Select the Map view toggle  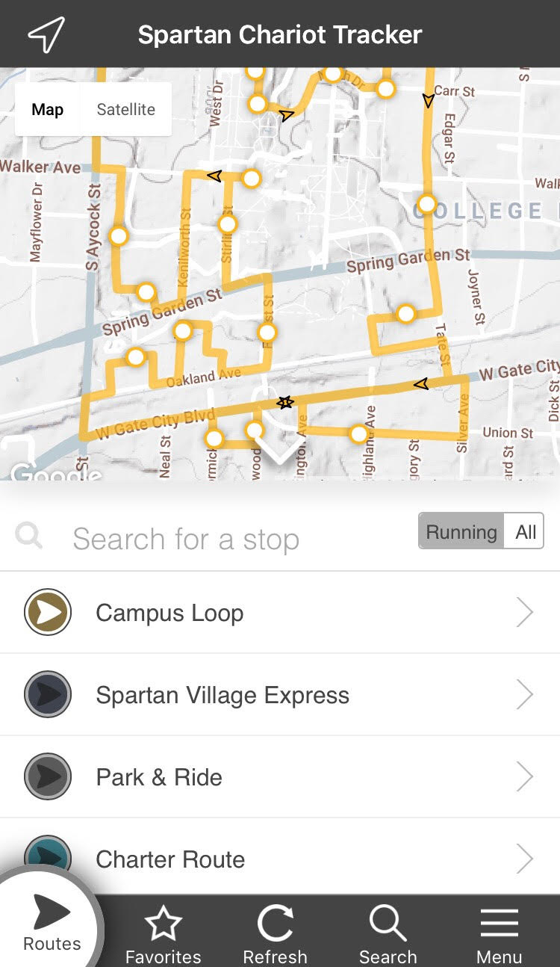tap(47, 110)
